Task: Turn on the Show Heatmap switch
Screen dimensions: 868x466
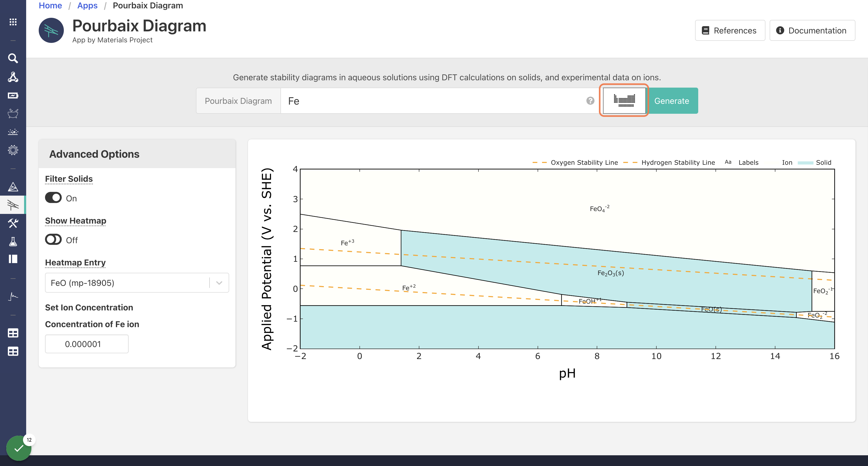Action: 53,240
